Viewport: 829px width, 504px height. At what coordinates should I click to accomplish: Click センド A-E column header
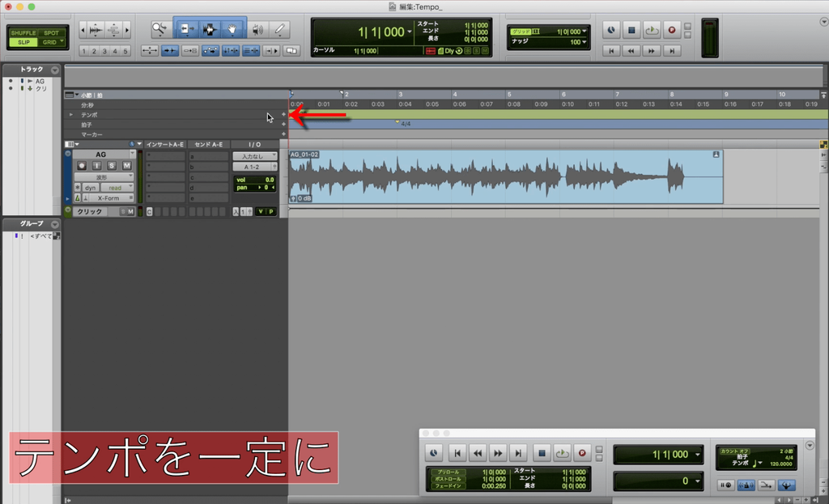[x=208, y=144]
